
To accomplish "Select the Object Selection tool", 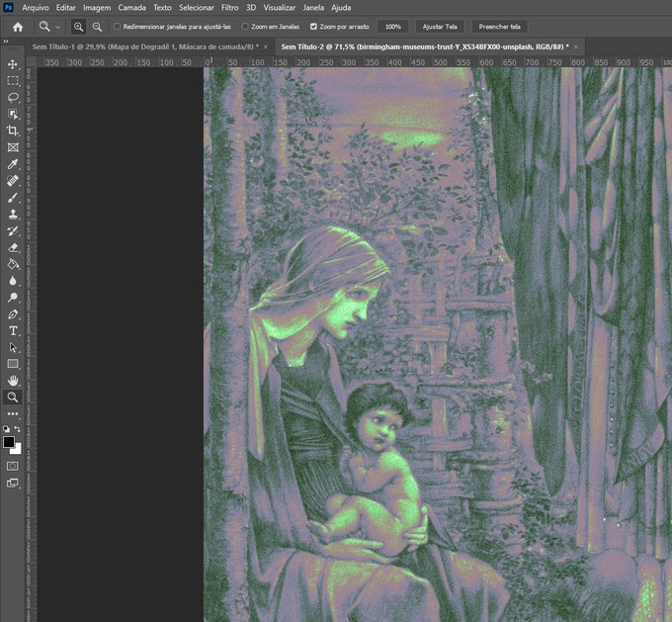I will 13,114.
